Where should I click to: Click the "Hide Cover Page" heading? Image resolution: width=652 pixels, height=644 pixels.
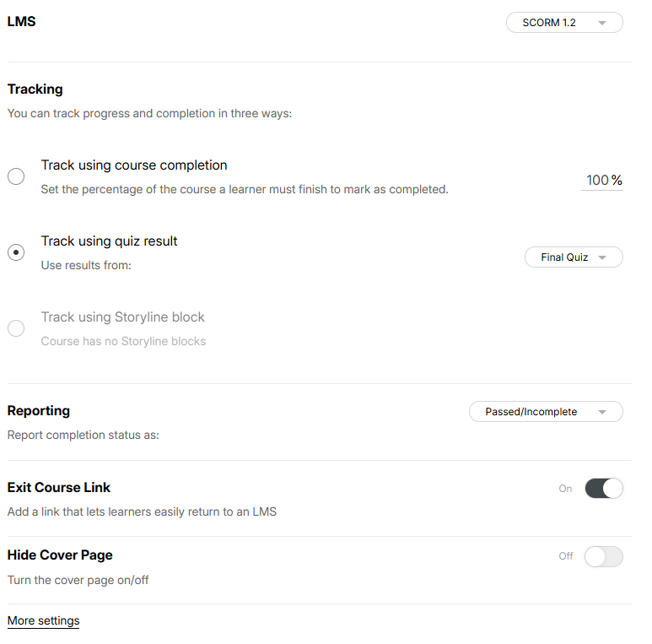60,555
